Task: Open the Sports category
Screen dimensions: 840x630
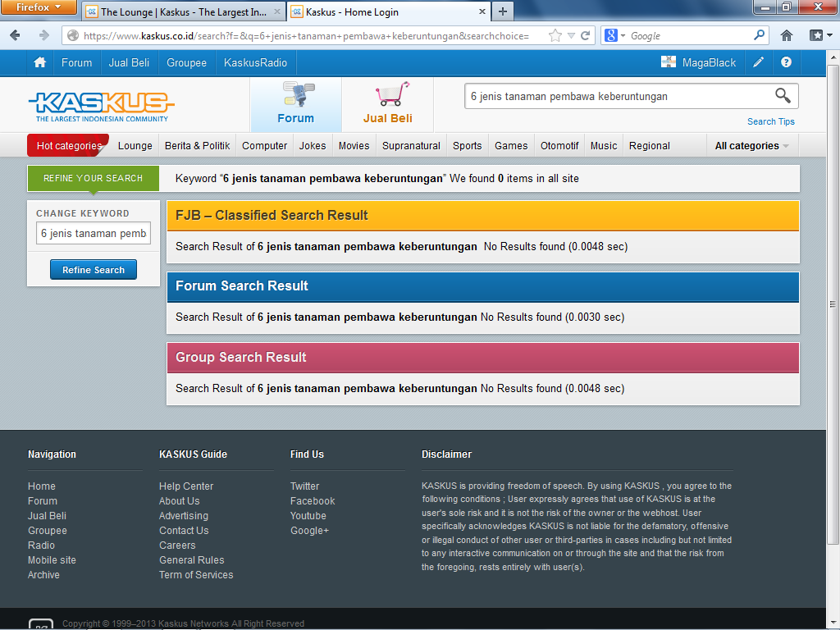Action: 467,146
